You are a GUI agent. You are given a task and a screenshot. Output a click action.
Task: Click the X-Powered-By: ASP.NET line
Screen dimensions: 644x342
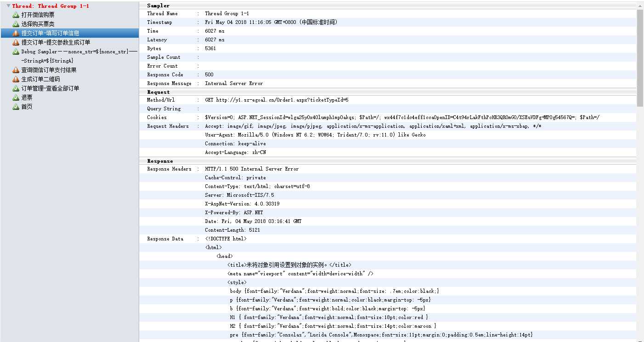(234, 212)
